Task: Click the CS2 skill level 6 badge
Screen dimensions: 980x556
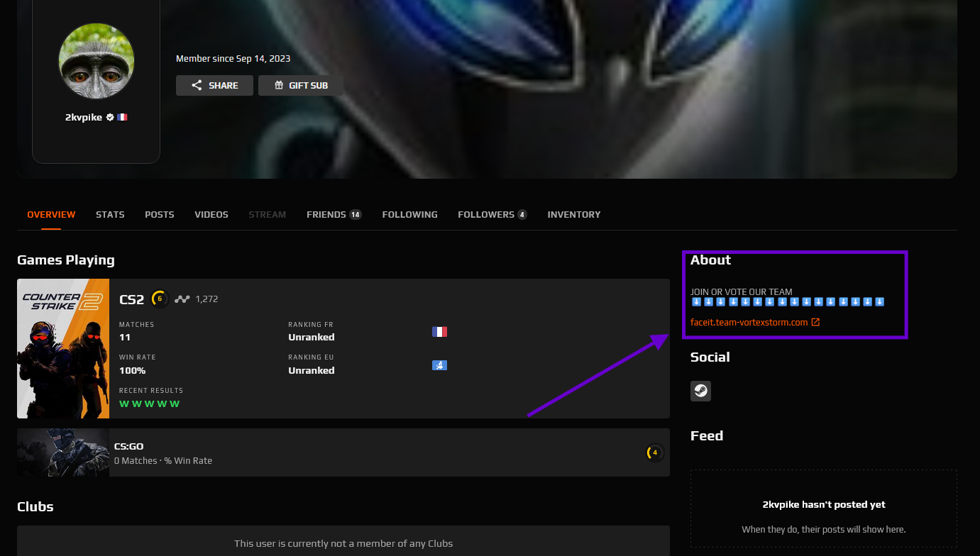Action: pos(160,299)
